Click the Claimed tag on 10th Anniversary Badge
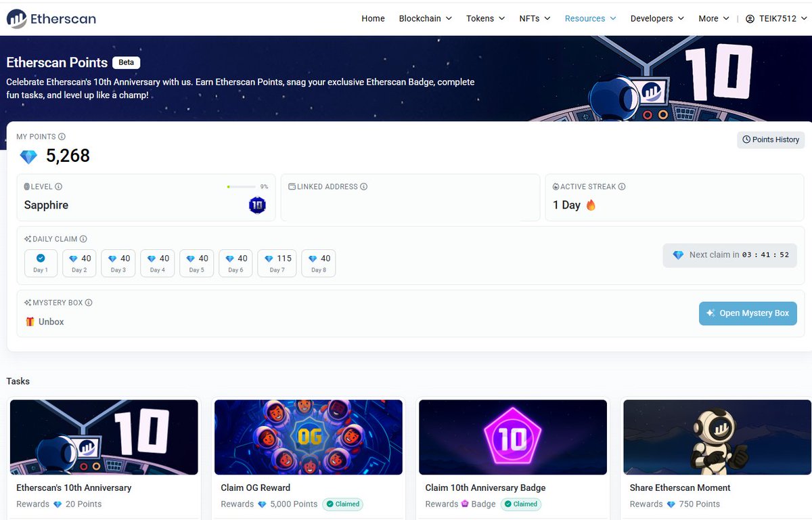This screenshot has height=520, width=812. point(522,504)
